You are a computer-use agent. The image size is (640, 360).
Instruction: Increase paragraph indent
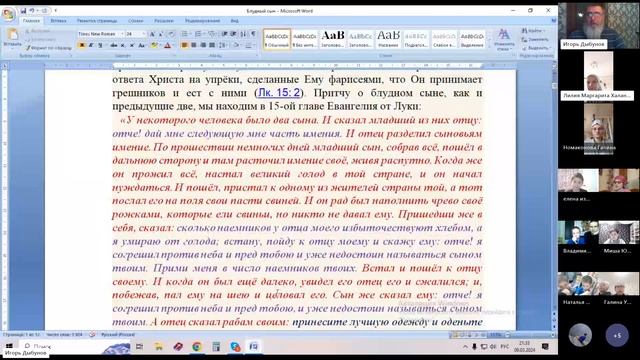click(x=233, y=34)
